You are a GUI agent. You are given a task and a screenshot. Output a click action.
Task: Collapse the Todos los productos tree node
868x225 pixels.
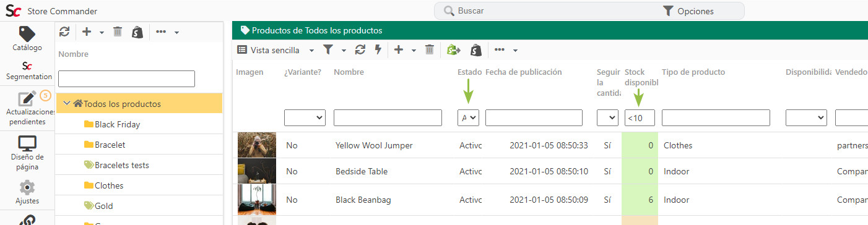[66, 104]
